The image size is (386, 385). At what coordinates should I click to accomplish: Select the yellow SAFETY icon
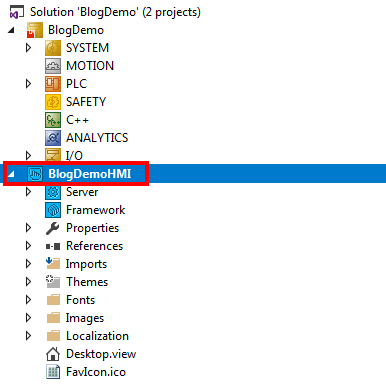53,102
